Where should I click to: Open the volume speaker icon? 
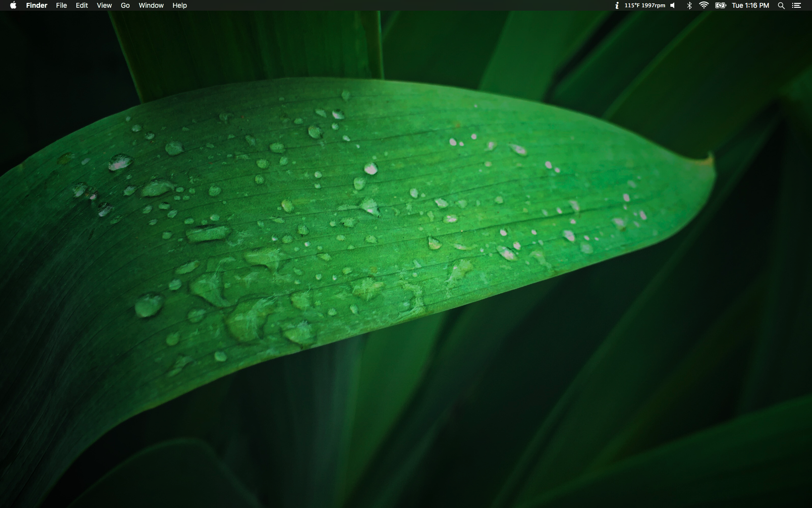point(673,5)
